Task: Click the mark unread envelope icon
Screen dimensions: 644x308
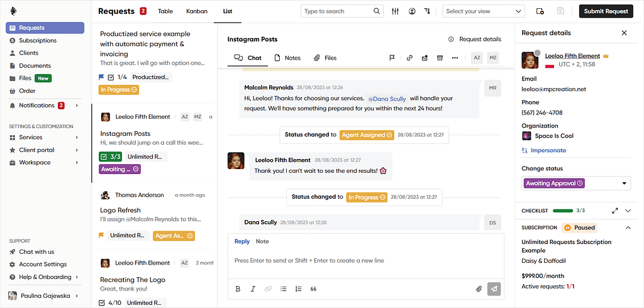Action: 425,58
